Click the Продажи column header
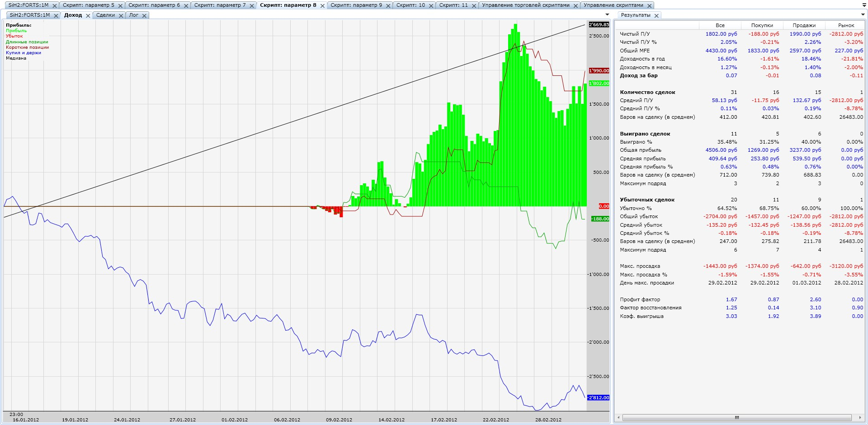 coord(804,26)
